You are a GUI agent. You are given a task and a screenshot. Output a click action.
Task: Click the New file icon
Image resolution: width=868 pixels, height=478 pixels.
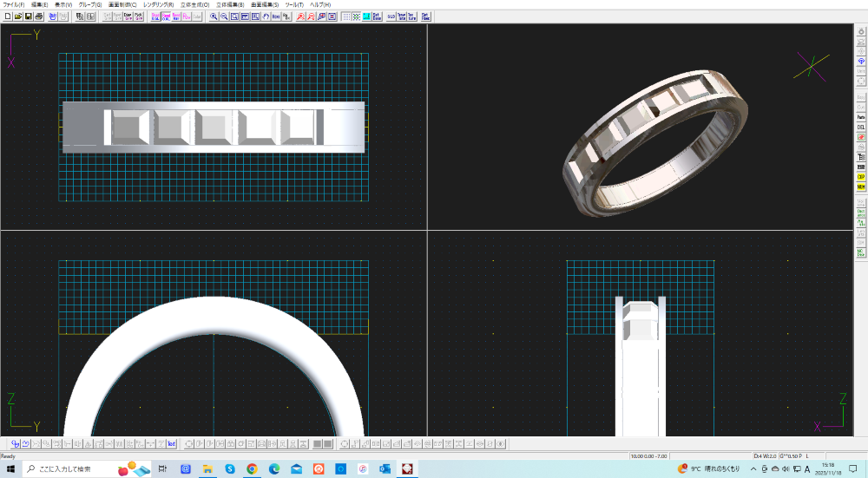pos(8,16)
